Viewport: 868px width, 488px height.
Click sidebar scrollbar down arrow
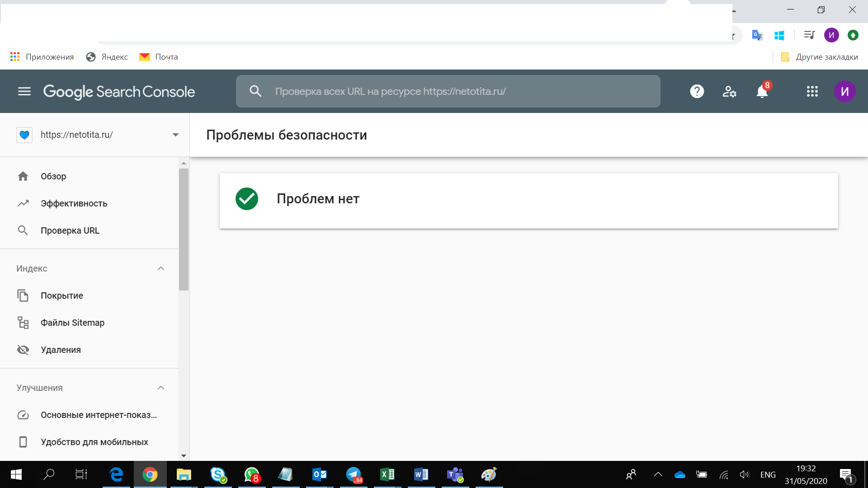coord(184,456)
